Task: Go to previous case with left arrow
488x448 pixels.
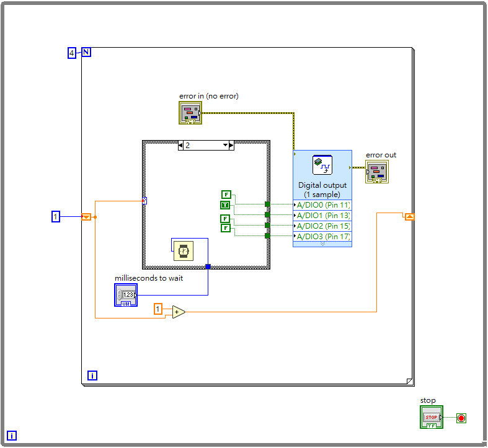Action: pyautogui.click(x=180, y=145)
